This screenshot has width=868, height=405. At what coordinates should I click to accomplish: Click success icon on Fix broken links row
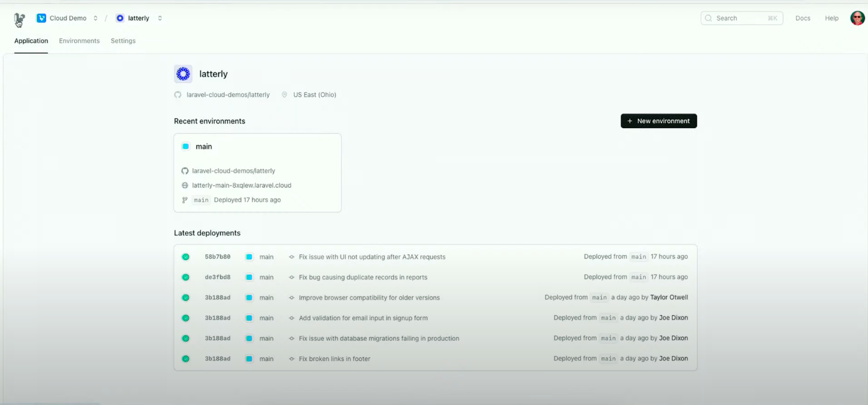click(185, 359)
